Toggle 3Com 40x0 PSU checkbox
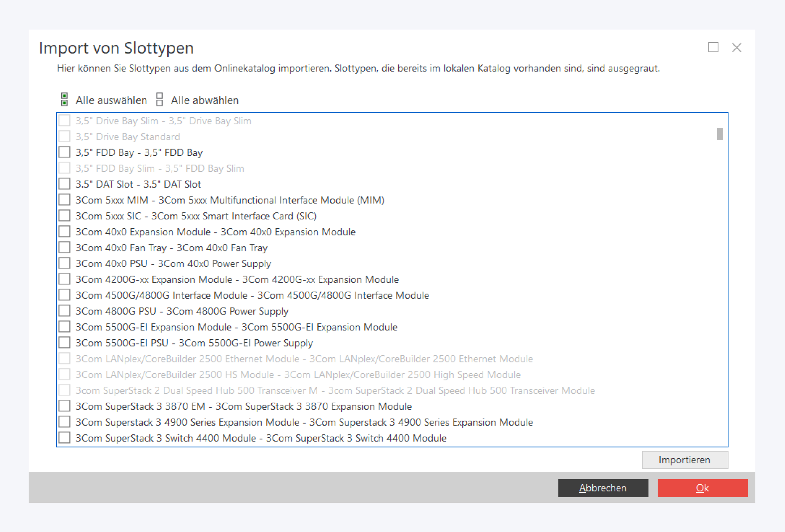 click(64, 263)
